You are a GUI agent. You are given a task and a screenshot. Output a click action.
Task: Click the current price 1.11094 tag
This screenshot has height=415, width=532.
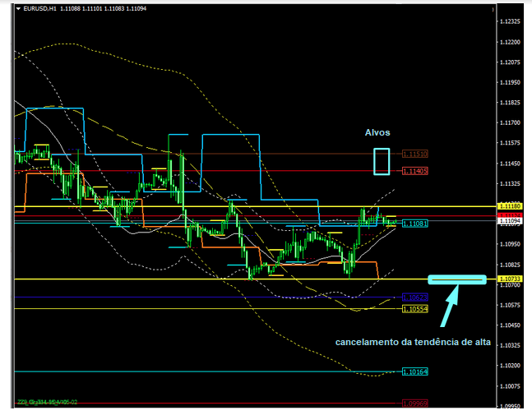point(510,220)
